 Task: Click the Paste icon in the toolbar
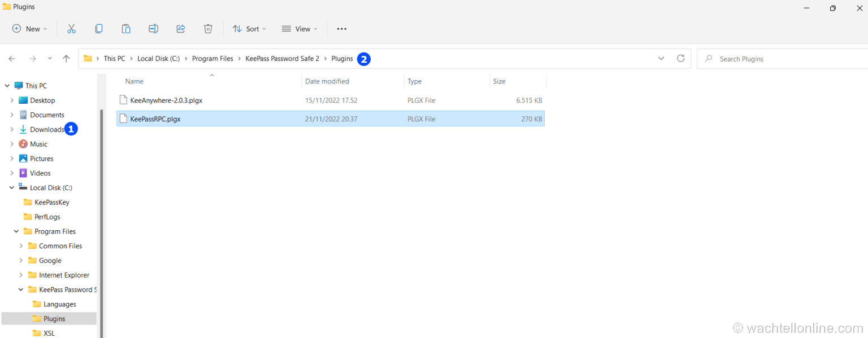tap(126, 28)
